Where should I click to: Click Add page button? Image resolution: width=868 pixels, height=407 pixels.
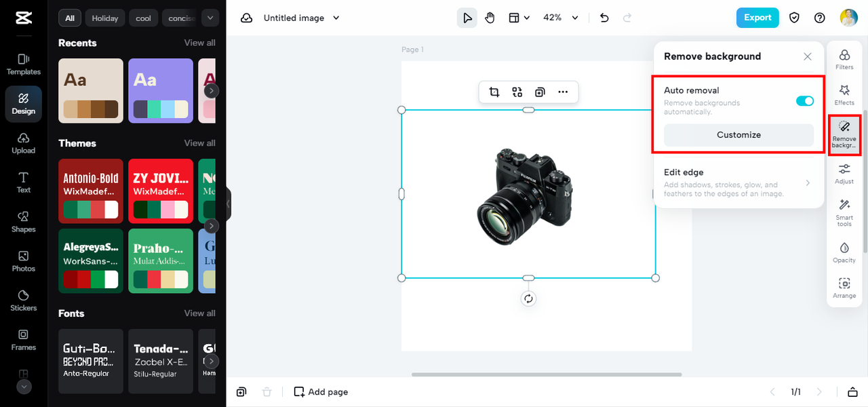(321, 392)
